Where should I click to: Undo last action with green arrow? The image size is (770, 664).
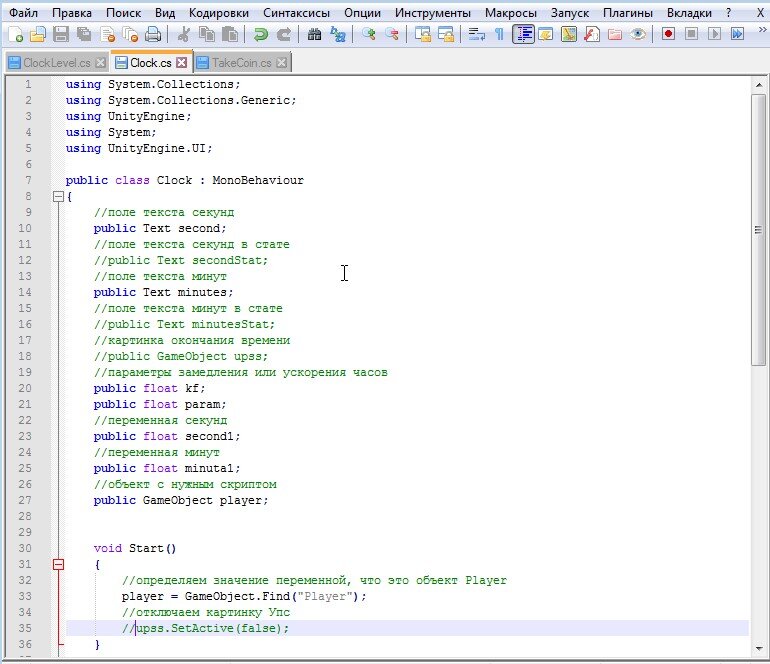pyautogui.click(x=260, y=34)
